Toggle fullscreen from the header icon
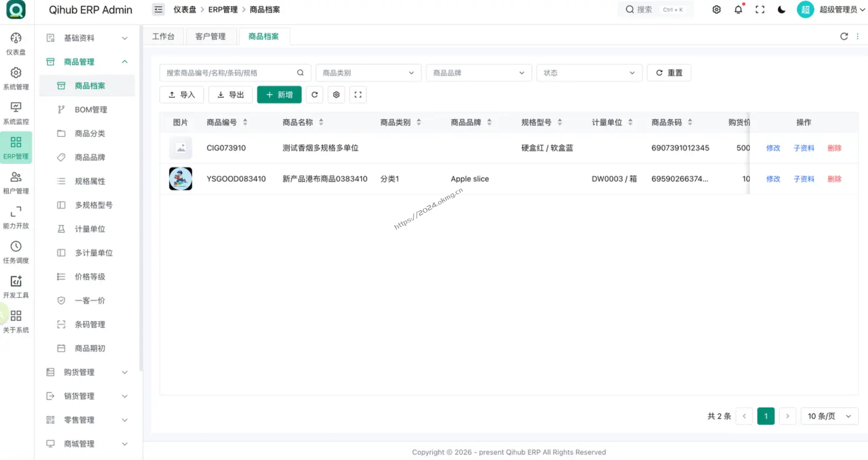The width and height of the screenshot is (868, 460). tap(759, 9)
